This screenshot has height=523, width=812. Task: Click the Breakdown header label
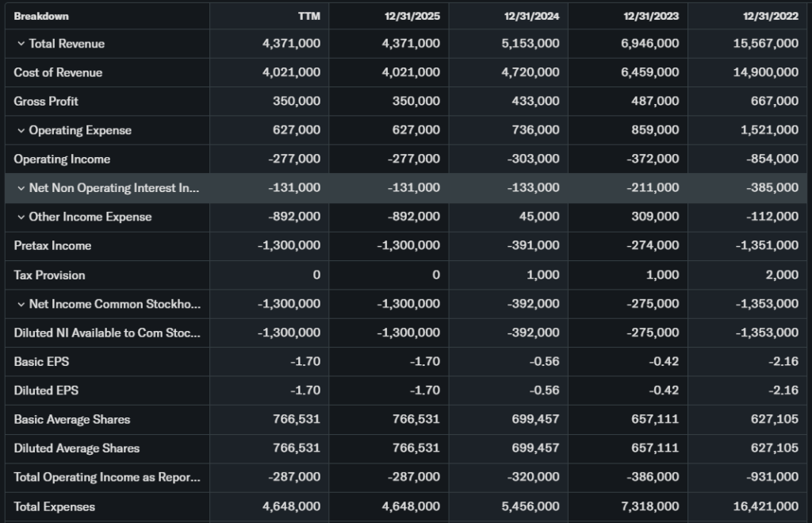click(41, 16)
